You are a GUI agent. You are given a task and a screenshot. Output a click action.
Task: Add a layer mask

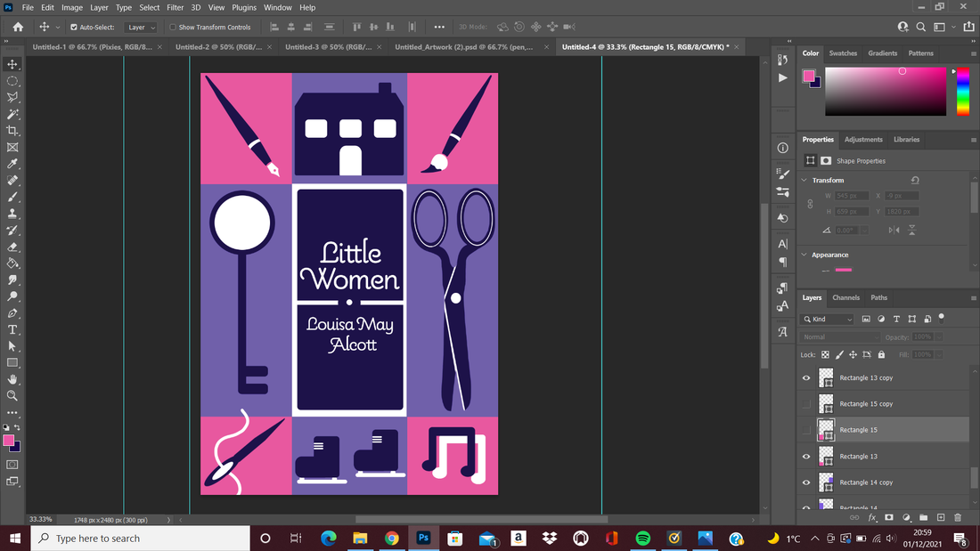[889, 517]
